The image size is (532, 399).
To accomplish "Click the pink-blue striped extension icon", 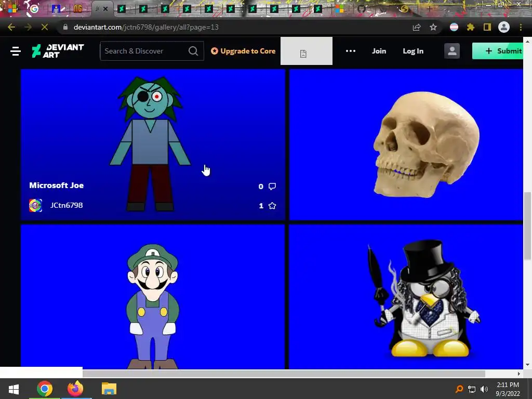I will [x=454, y=27].
